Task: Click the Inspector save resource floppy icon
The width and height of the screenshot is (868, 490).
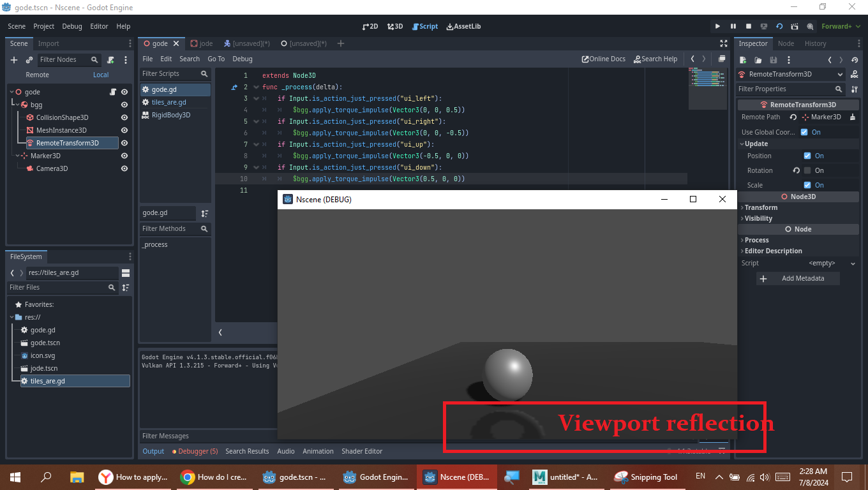Action: [x=774, y=60]
